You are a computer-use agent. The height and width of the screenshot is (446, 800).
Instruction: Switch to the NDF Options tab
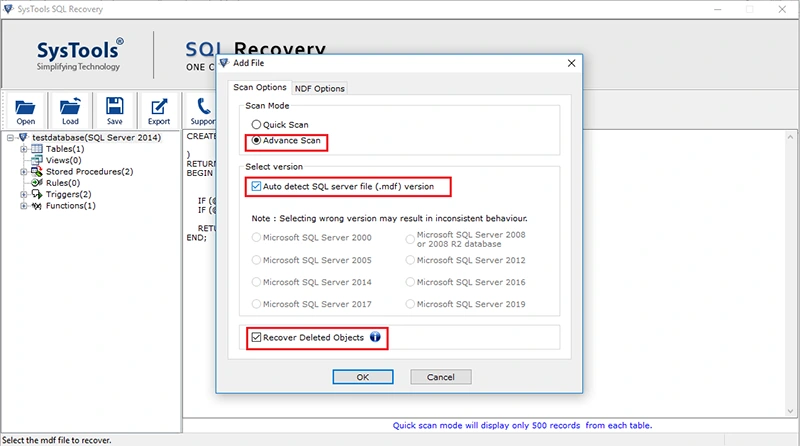point(319,88)
